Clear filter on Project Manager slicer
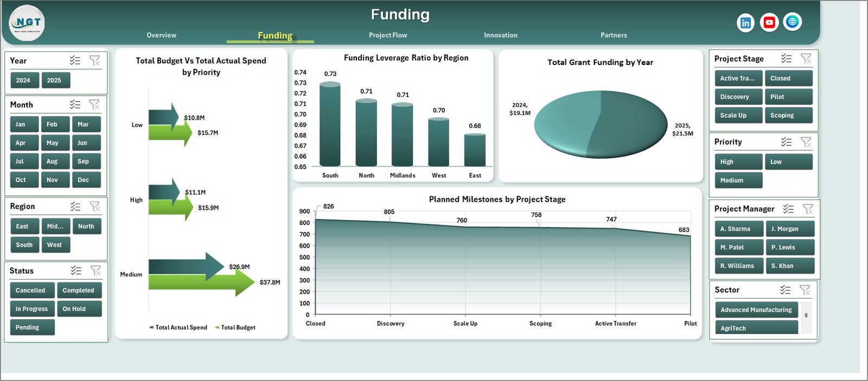 808,209
